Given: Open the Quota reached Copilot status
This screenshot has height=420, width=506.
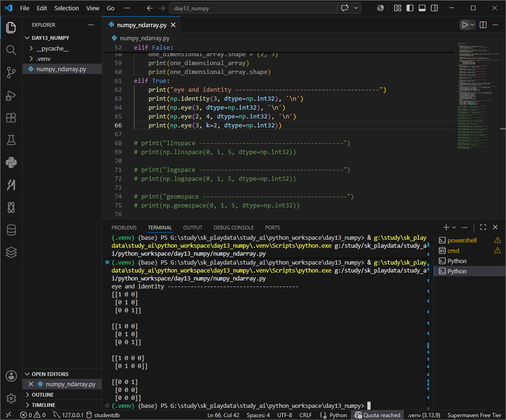Looking at the screenshot, I should 378,415.
